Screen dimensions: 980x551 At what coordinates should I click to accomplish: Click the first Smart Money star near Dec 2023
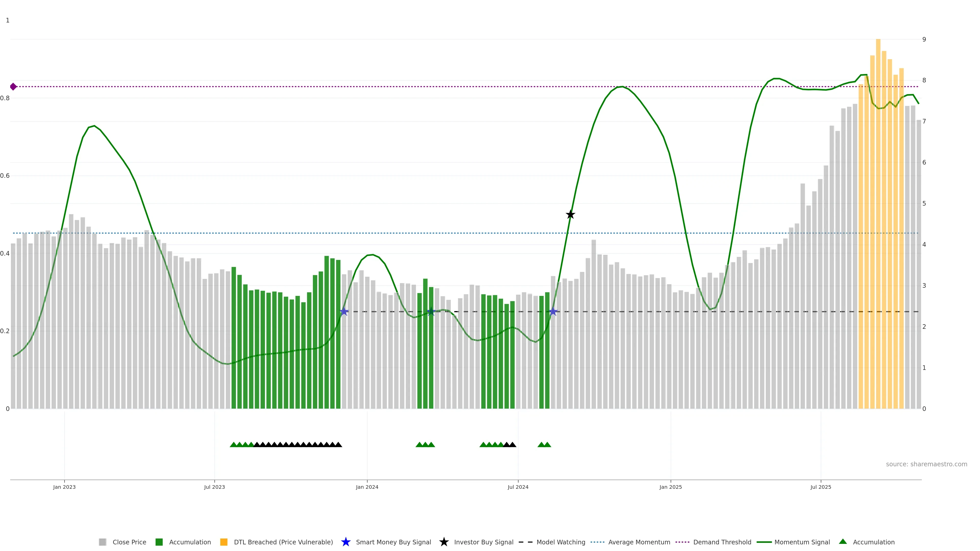click(x=344, y=311)
